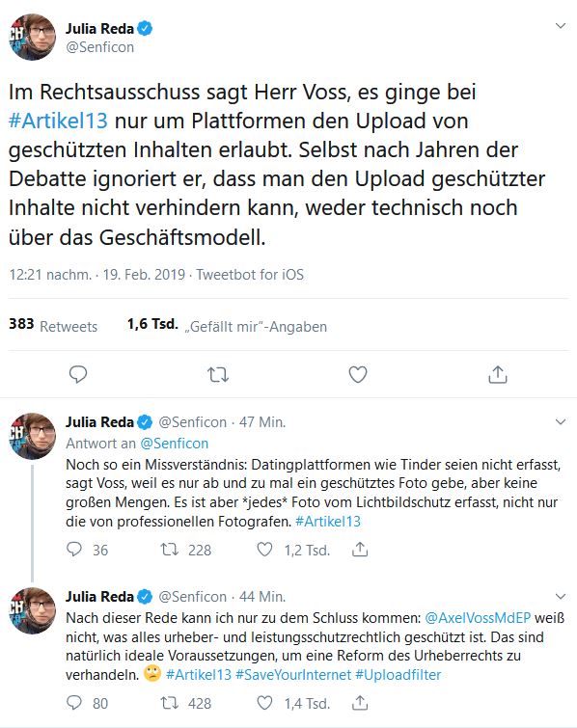The height and width of the screenshot is (728, 577).
Task: Open the #Artikel13 hashtag in the main tweet
Action: click(x=58, y=121)
